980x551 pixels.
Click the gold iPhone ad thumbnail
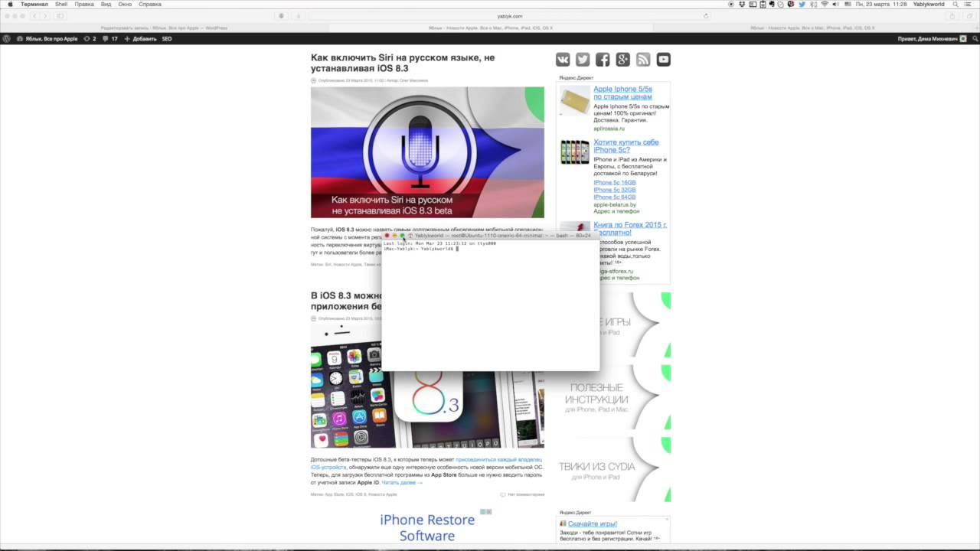(574, 101)
